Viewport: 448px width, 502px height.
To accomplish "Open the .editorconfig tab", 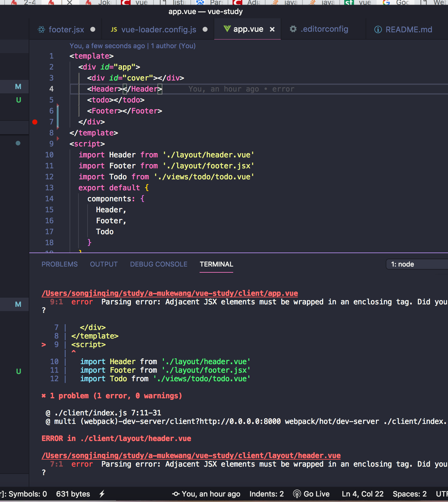I will coord(324,29).
